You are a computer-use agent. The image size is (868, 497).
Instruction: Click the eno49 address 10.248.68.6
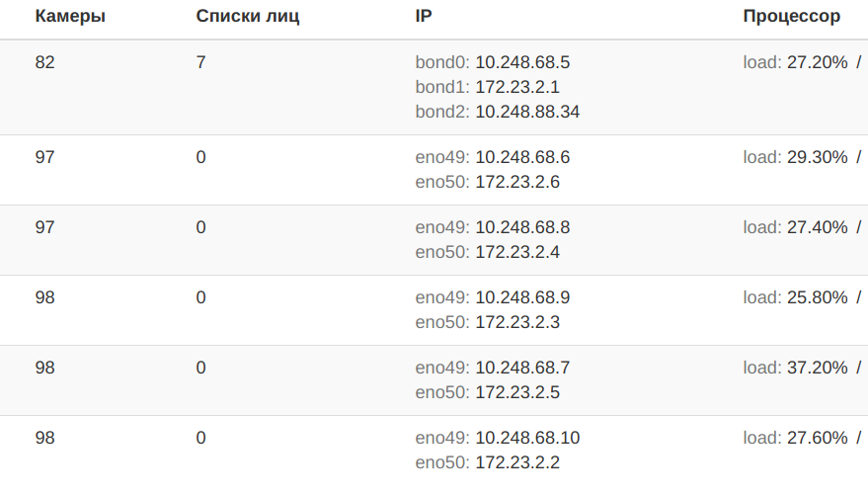(x=522, y=157)
